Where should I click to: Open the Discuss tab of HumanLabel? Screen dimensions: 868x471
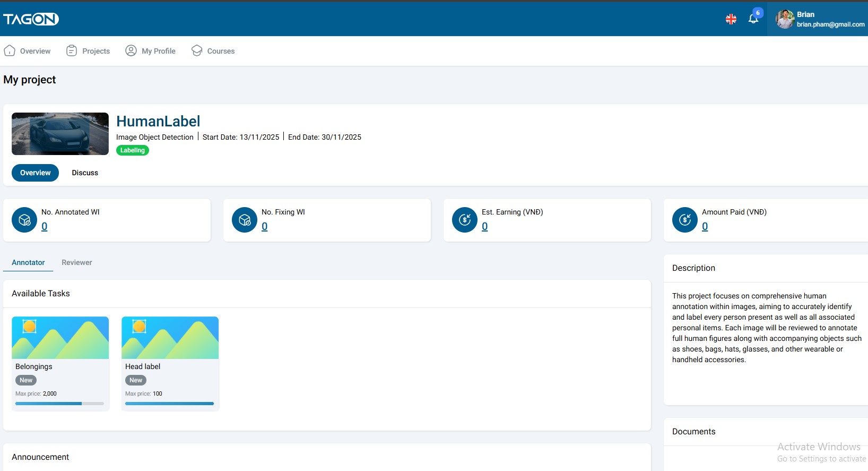(85, 173)
